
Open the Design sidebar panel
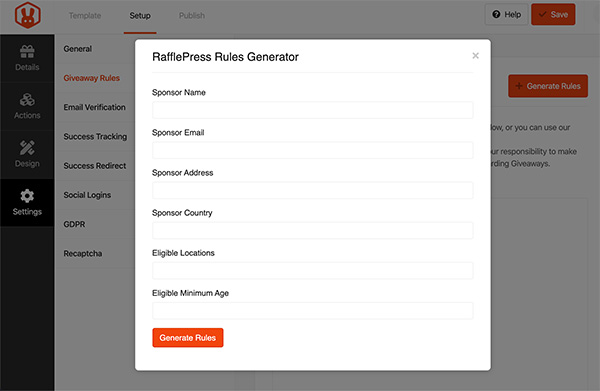(x=27, y=155)
